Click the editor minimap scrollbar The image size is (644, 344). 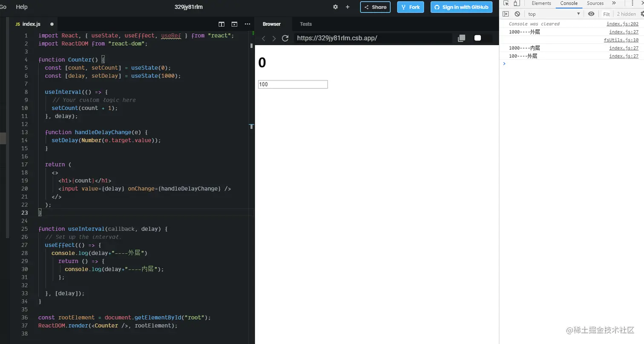coord(252,46)
